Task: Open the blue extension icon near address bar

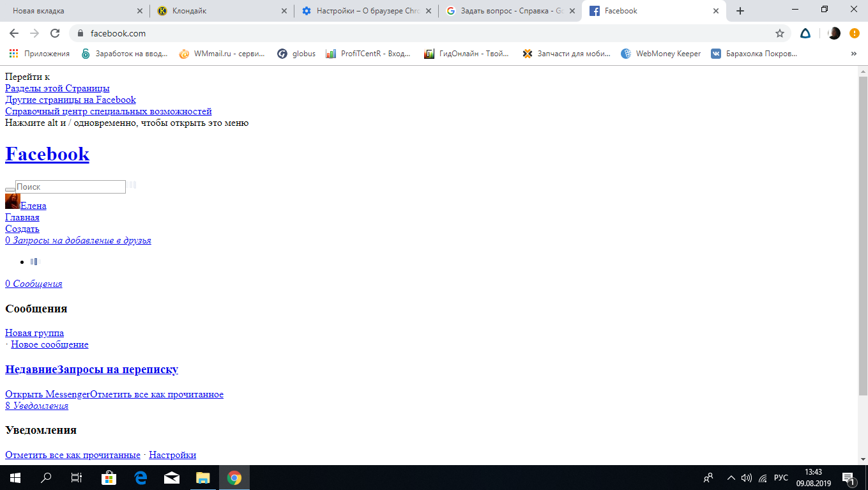Action: [806, 33]
